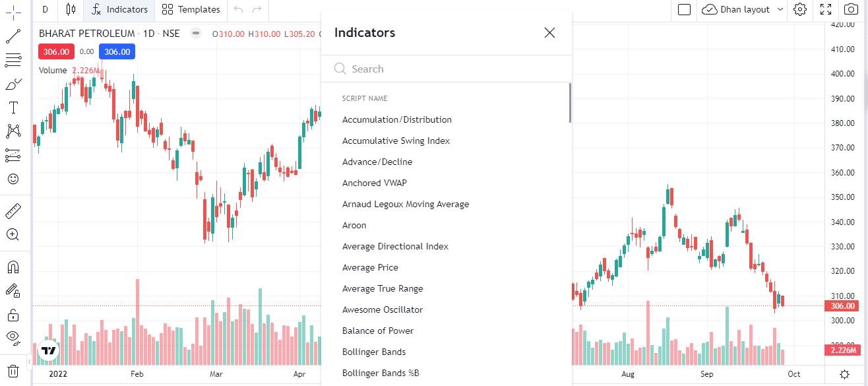868x386 pixels.
Task: Activate the zoom-in tool
Action: pyautogui.click(x=13, y=234)
